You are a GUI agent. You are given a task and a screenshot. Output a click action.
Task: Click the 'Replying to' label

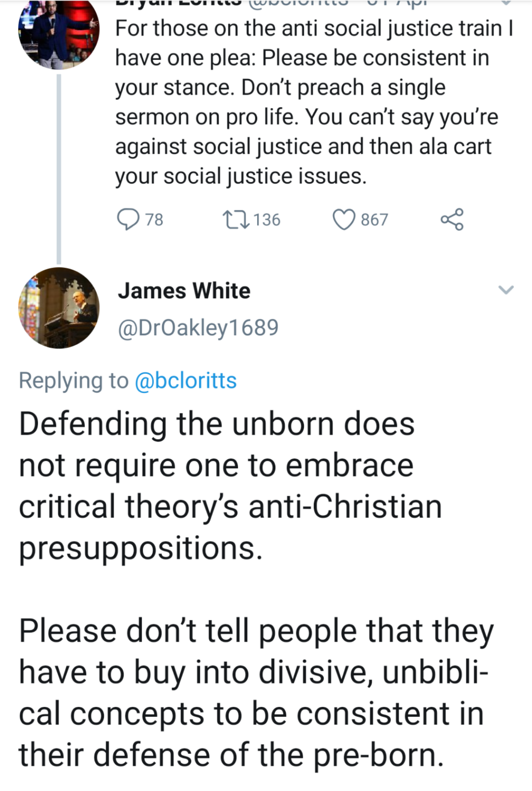[x=73, y=380]
